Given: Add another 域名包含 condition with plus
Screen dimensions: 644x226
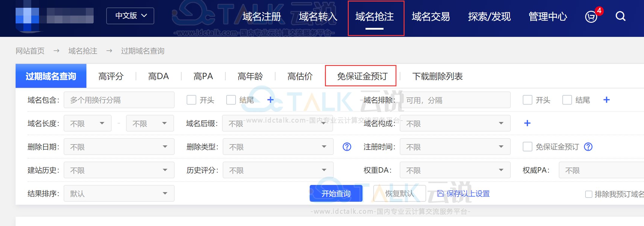Looking at the screenshot, I should (270, 100).
